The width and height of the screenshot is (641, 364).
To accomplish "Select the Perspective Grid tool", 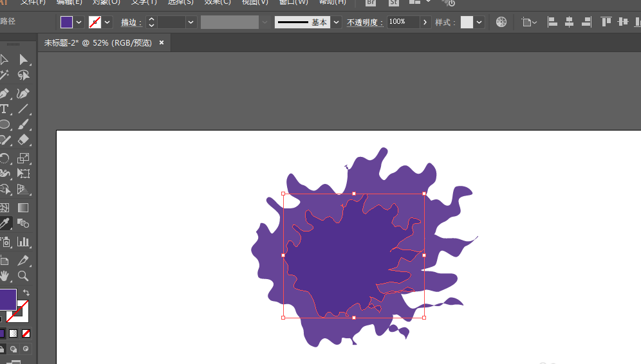I will (23, 189).
